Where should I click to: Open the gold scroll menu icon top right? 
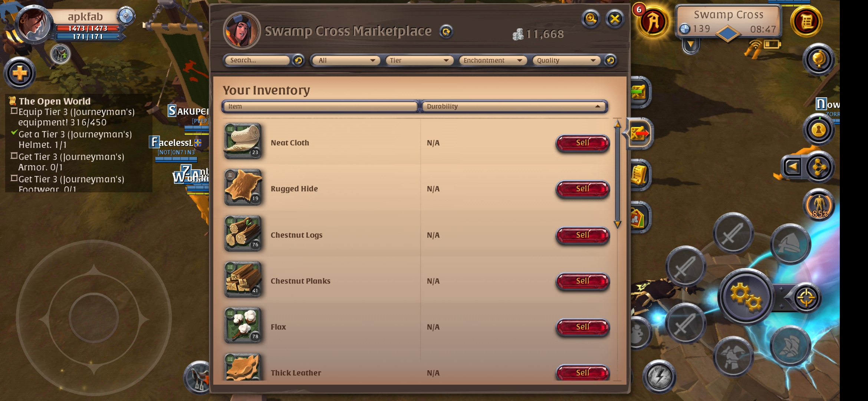(x=806, y=22)
